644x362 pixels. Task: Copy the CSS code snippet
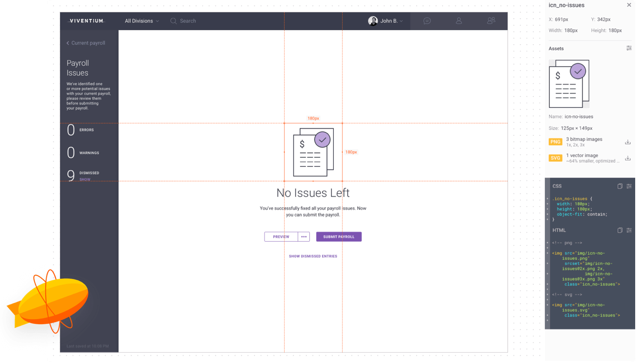click(620, 186)
